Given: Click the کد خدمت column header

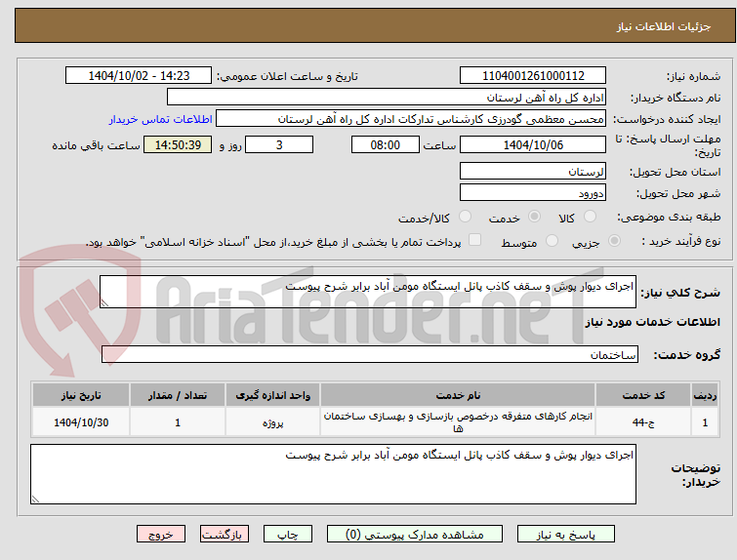Looking at the screenshot, I should (643, 395).
